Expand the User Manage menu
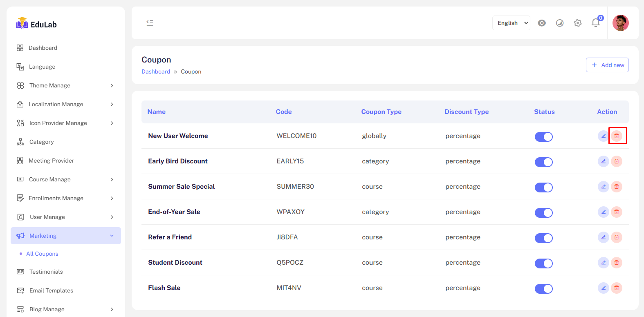This screenshot has width=644, height=317. pos(65,217)
